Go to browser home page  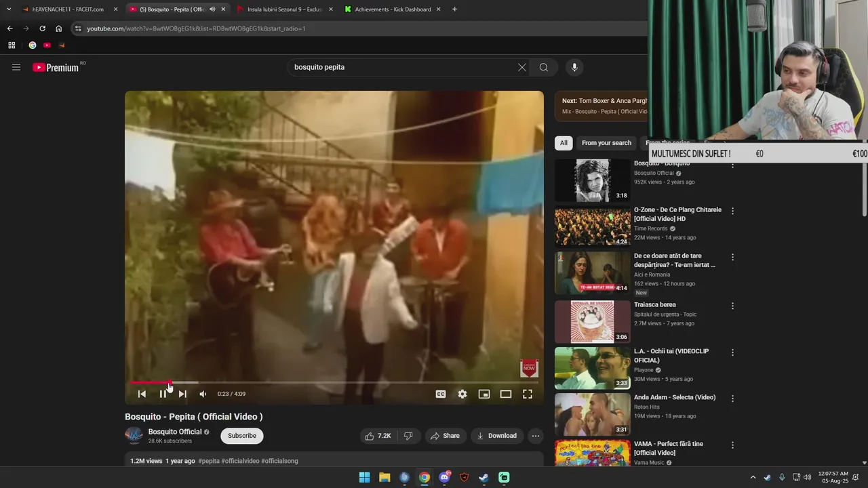[58, 28]
